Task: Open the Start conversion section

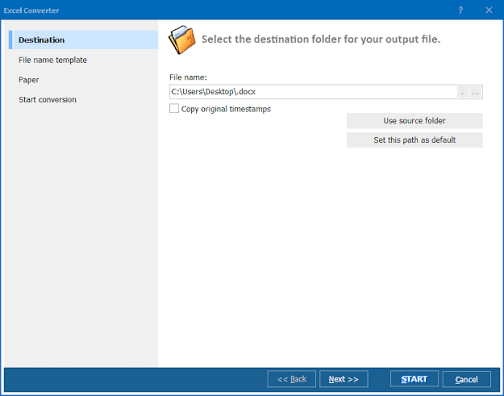Action: [47, 100]
